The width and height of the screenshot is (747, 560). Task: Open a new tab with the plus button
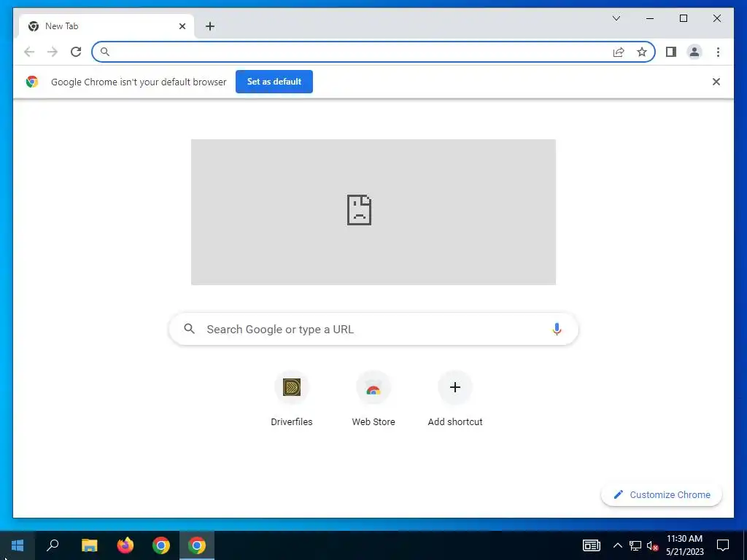coord(210,26)
